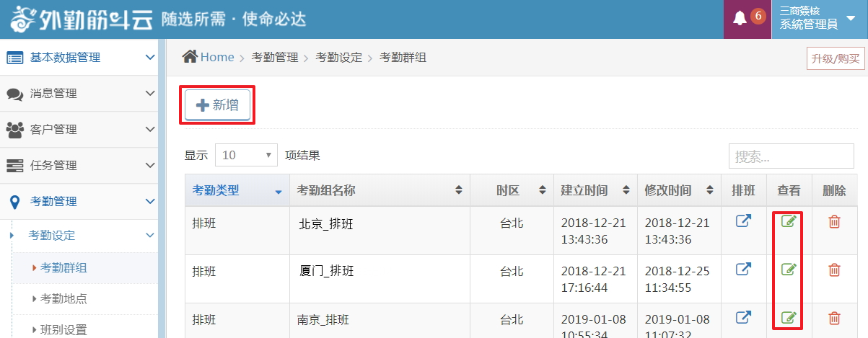The width and height of the screenshot is (868, 338).
Task: Click the 任务管理 server icon
Action: tap(14, 166)
